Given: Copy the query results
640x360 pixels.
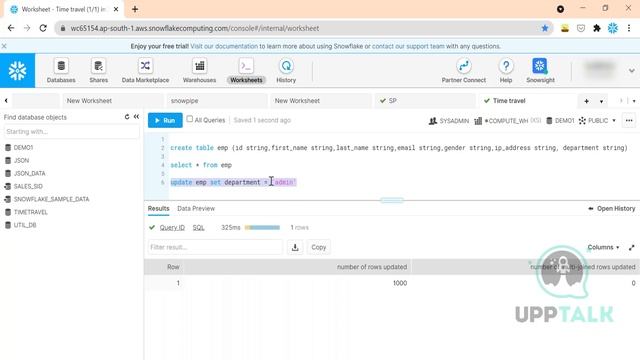Looking at the screenshot, I should (318, 247).
